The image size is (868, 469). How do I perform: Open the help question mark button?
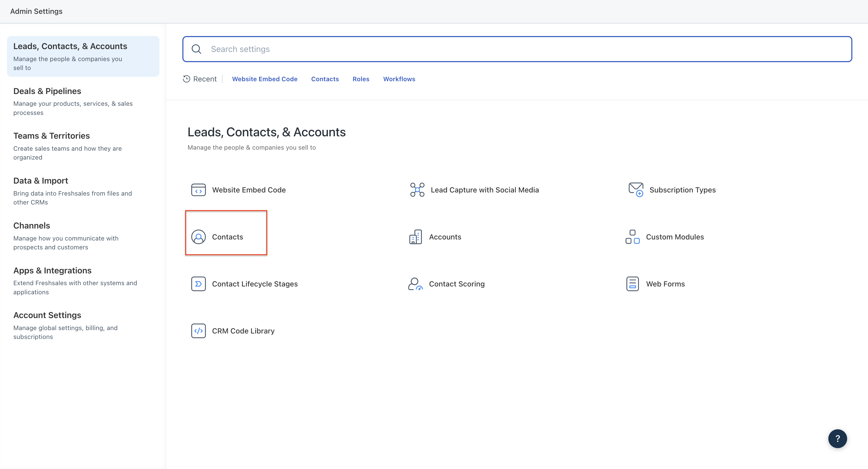[x=837, y=438]
